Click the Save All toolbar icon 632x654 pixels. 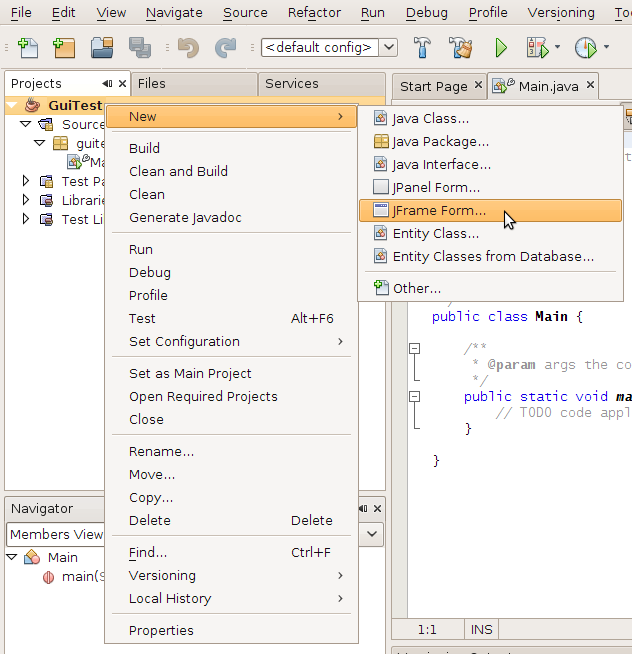(140, 48)
